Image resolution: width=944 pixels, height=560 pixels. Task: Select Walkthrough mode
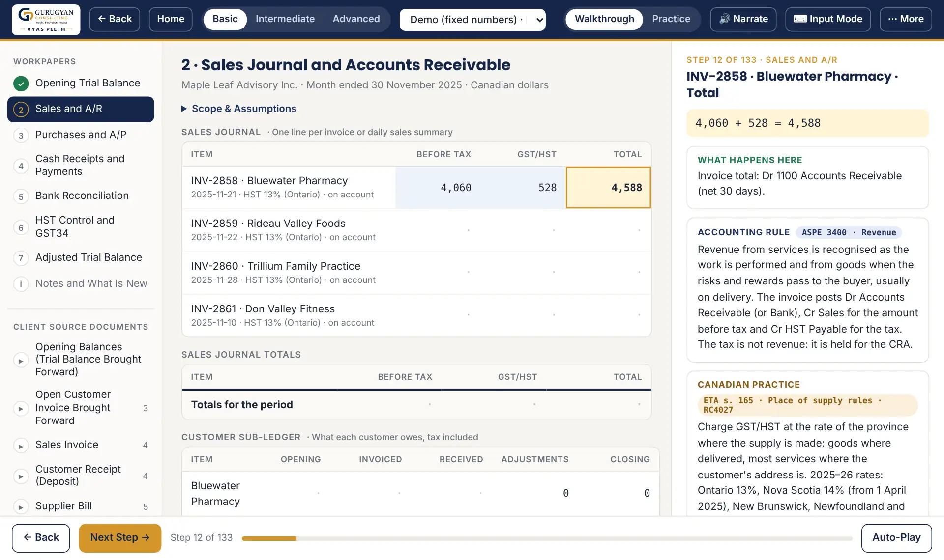point(604,19)
